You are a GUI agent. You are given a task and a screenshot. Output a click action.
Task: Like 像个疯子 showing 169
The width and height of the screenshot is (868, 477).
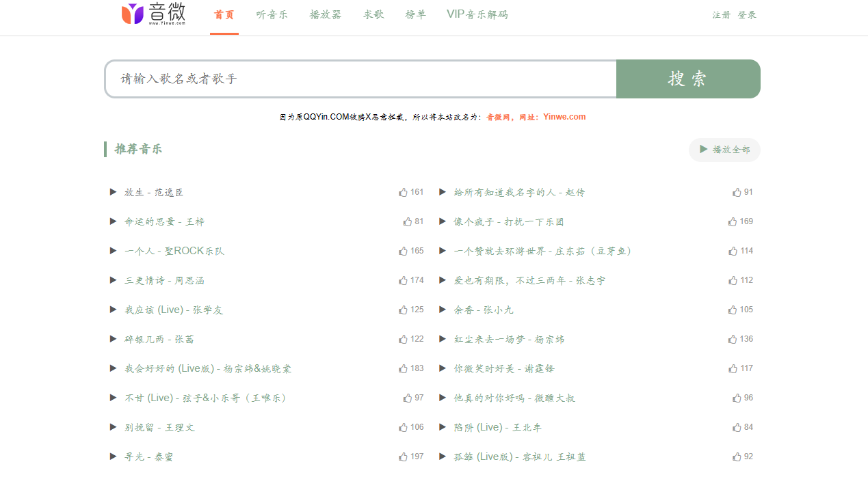pos(740,221)
